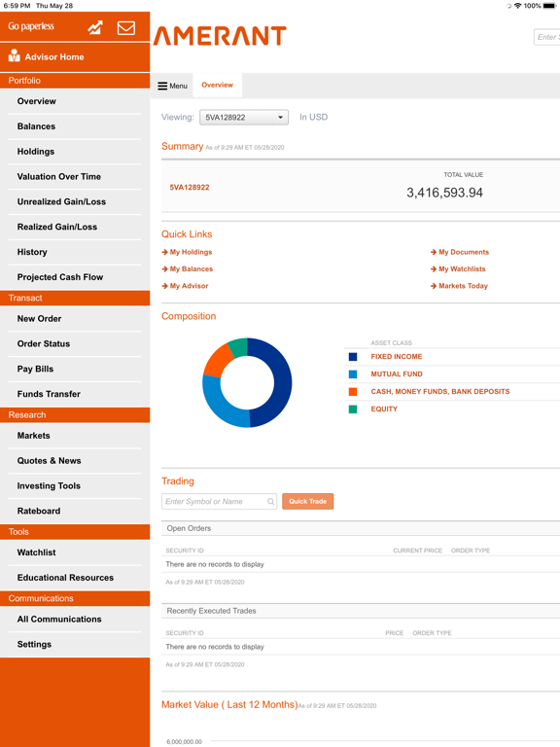The image size is (560, 747).
Task: Click the total value 3,416,593.94
Action: pyautogui.click(x=444, y=193)
